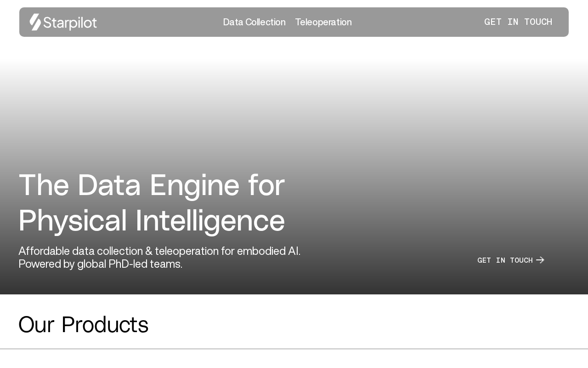588x368 pixels.
Task: Click the headline line "The Data Engine for"
Action: [152, 185]
